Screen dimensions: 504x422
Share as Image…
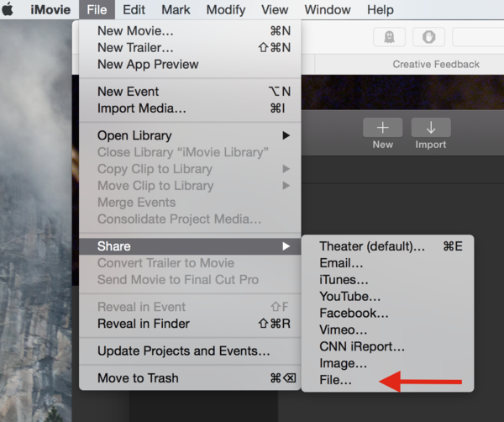[x=387, y=363]
